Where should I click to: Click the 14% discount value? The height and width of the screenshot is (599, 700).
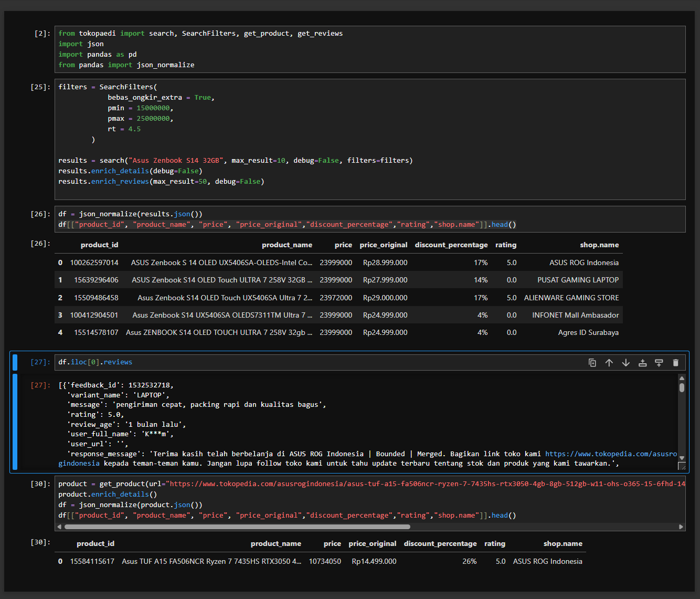[x=481, y=280]
